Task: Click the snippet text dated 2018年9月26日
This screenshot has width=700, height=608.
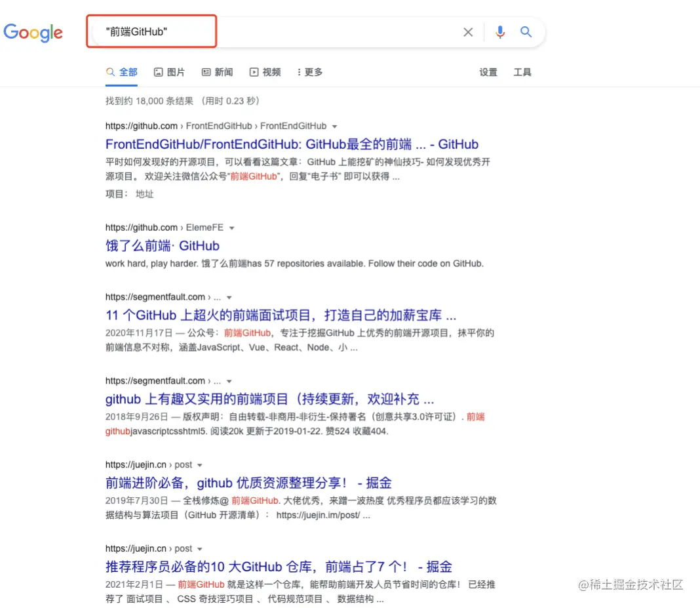Action: (295, 424)
